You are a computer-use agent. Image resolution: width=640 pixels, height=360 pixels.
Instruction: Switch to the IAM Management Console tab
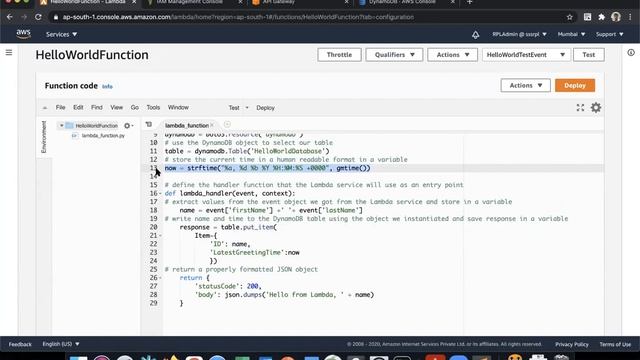point(189,2)
